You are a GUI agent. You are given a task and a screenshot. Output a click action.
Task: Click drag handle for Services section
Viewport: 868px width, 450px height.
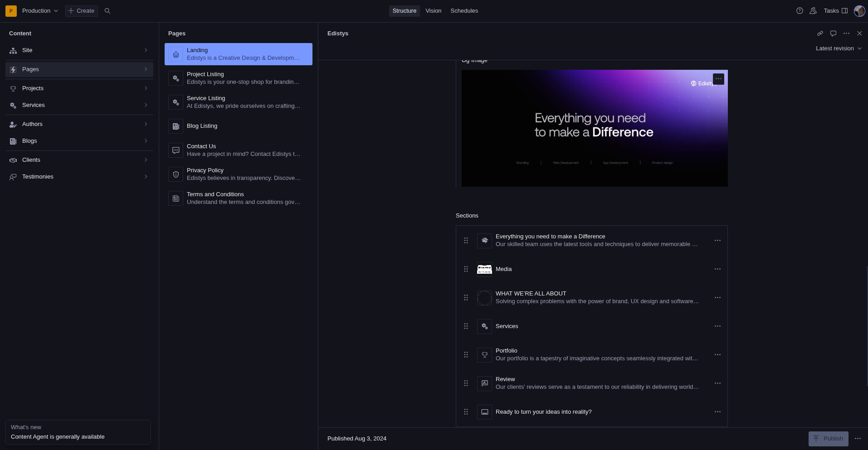click(466, 326)
